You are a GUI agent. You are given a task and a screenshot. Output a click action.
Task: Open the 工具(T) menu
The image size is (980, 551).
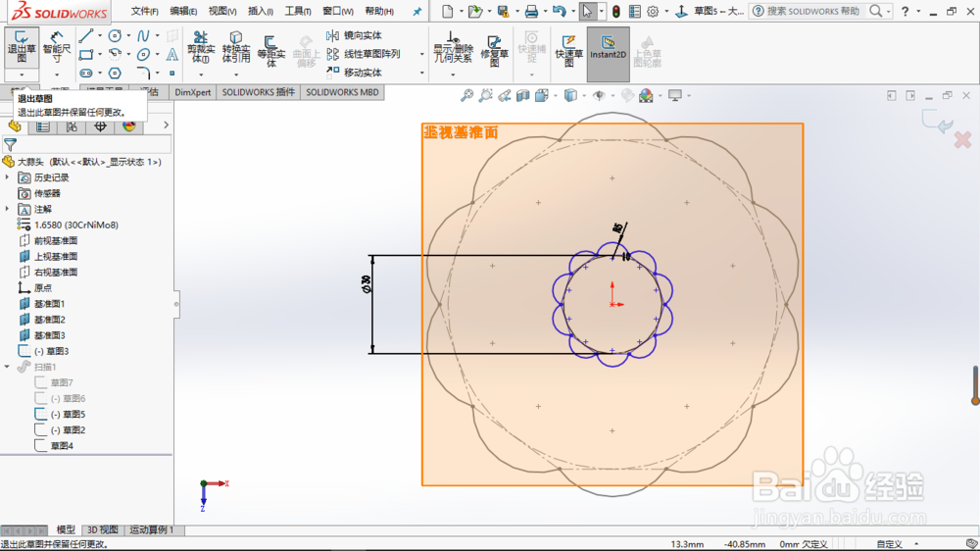[298, 11]
